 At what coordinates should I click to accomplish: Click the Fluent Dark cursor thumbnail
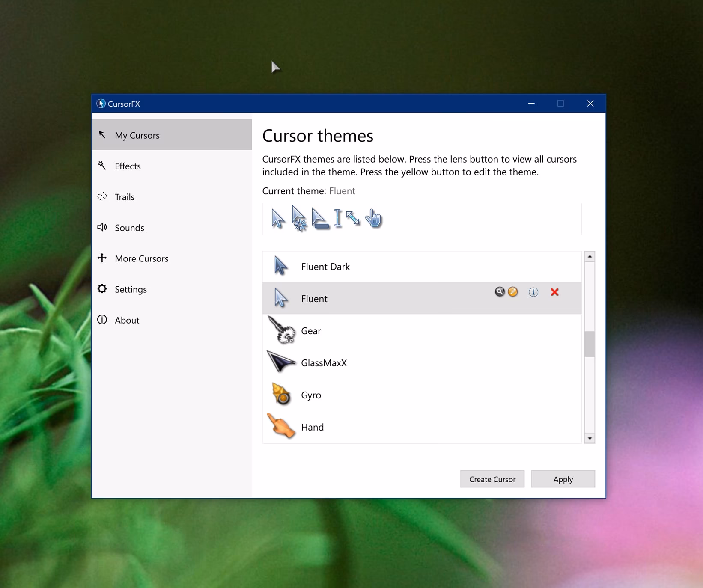point(281,266)
